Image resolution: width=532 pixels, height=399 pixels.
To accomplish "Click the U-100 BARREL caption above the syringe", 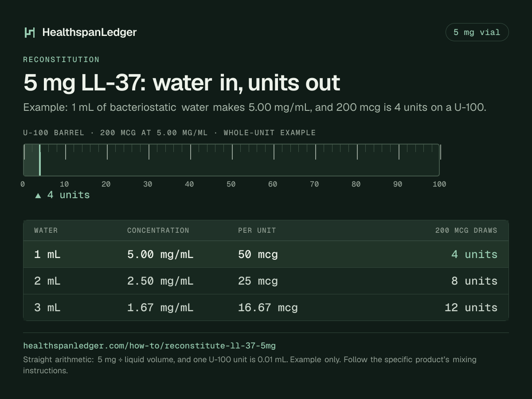I will pos(169,133).
